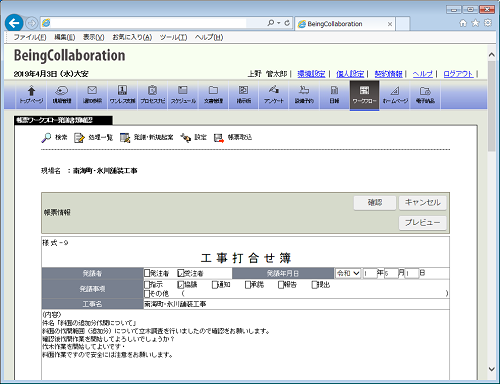Open スケジュール navigation icon

click(183, 95)
